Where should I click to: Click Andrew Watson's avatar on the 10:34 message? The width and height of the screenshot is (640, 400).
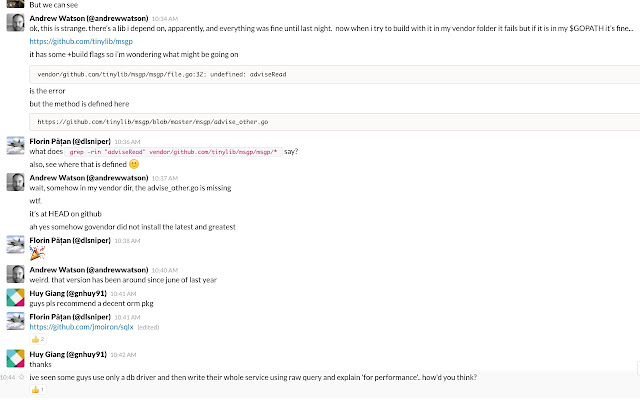pyautogui.click(x=16, y=22)
